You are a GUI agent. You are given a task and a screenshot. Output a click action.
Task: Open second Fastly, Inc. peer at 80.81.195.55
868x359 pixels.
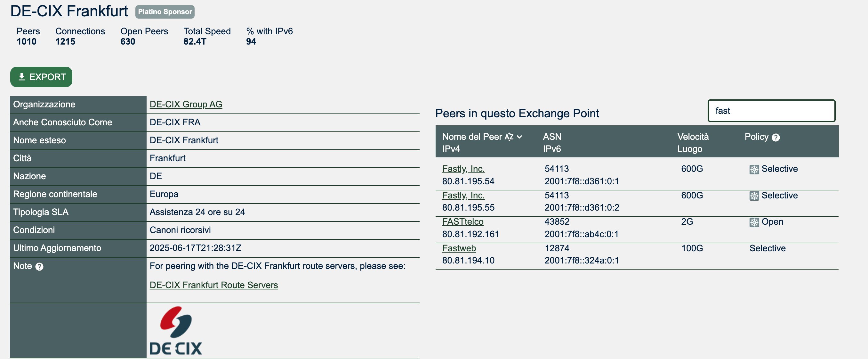[x=463, y=195]
